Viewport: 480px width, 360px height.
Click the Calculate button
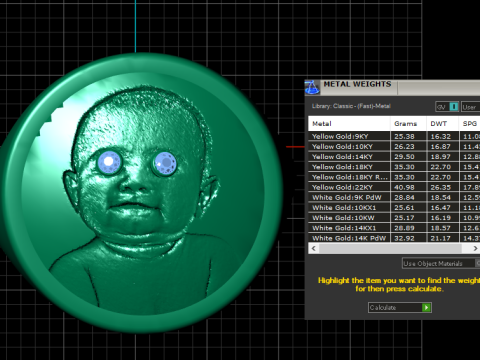400,307
